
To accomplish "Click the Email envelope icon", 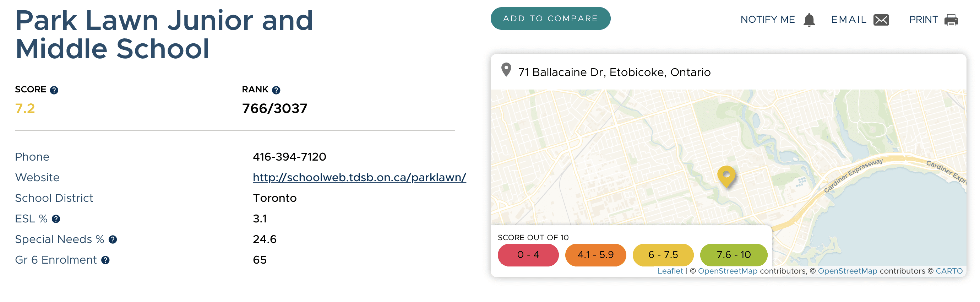I will tap(881, 20).
